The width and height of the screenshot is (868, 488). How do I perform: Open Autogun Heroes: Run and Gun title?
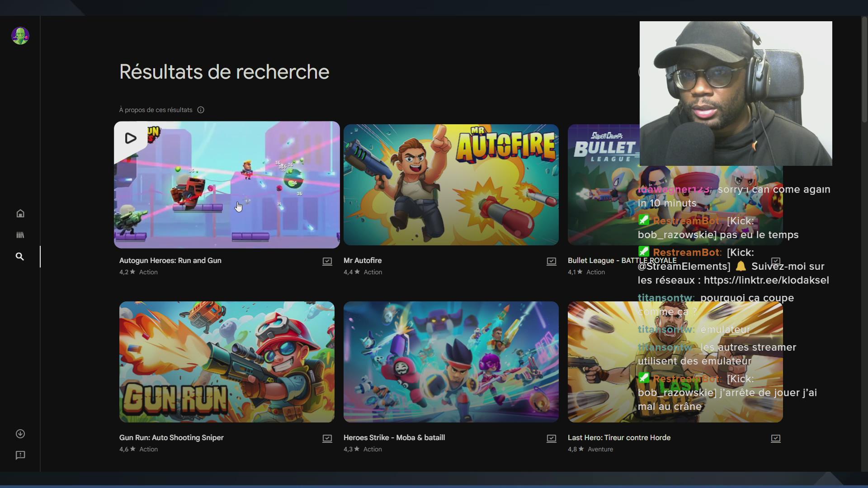click(170, 260)
